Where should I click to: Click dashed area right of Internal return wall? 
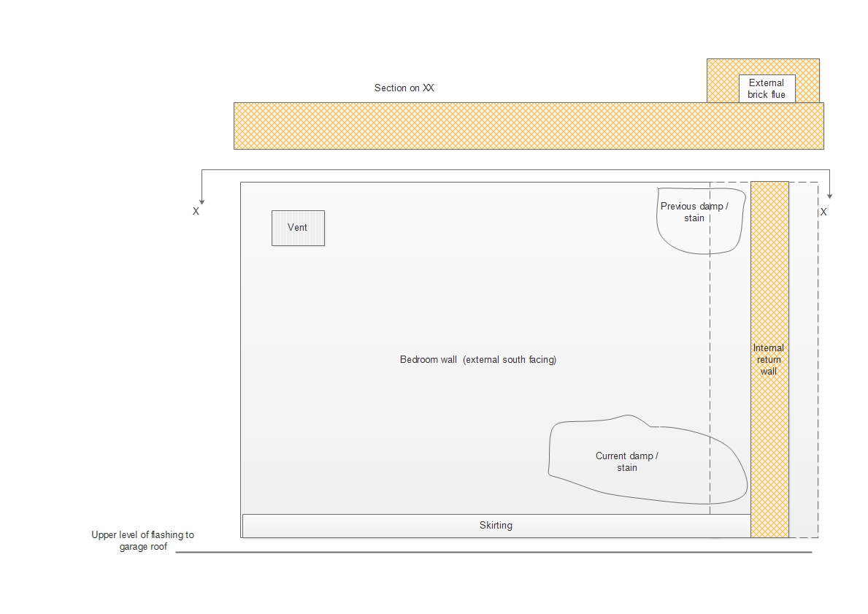[804, 365]
